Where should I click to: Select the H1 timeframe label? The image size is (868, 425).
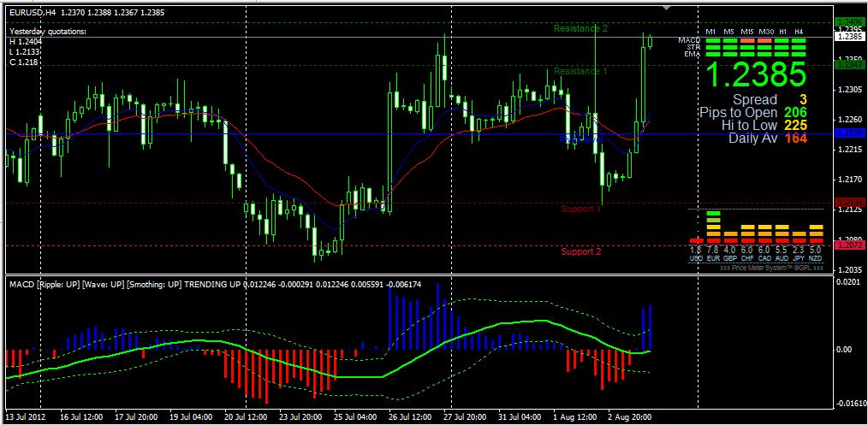tap(782, 32)
